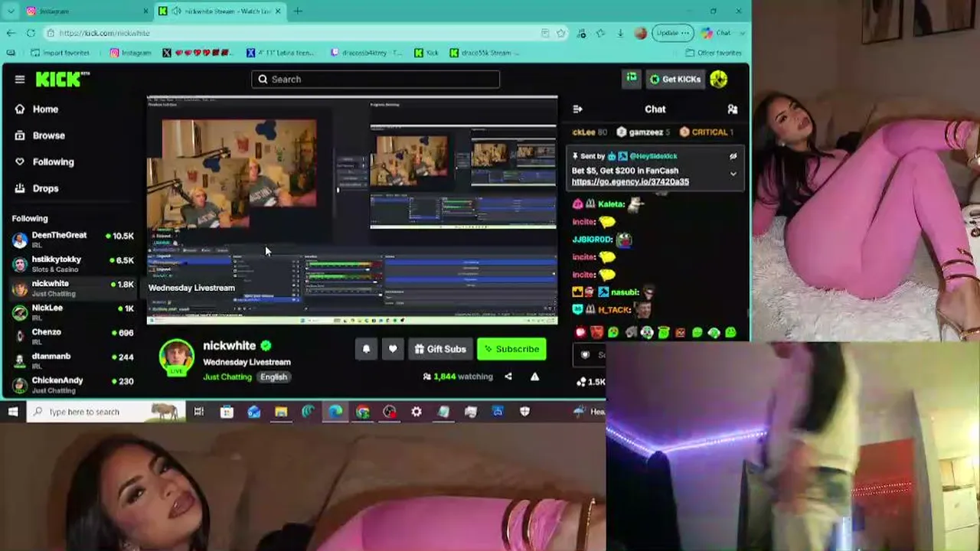Open a new browser tab

298,11
